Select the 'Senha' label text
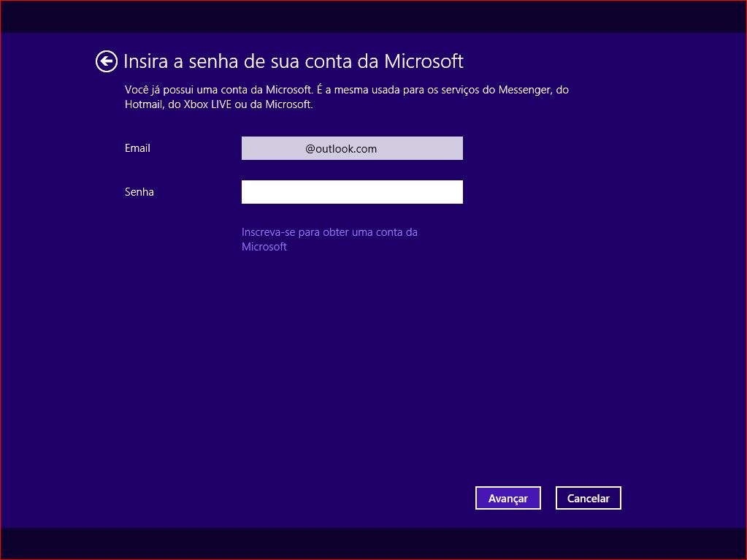Screen dimensions: 747x560 point(139,192)
